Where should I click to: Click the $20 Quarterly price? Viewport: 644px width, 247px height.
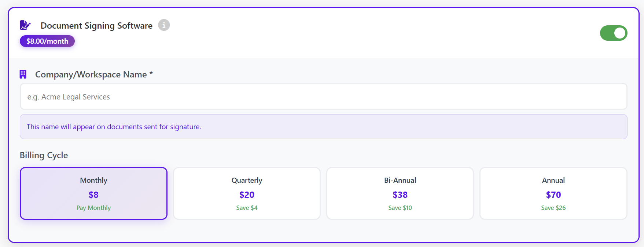[x=247, y=195]
